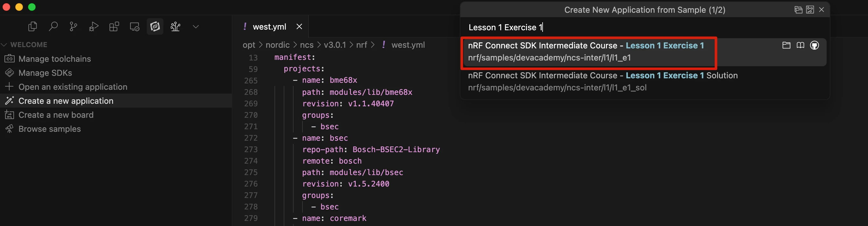868x226 pixels.
Task: Expand additional views chevron in activity bar
Action: (196, 27)
